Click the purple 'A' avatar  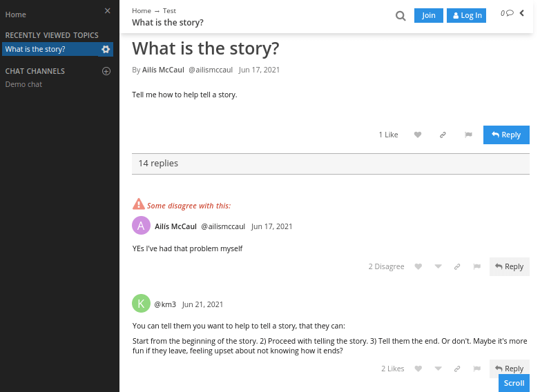click(x=141, y=226)
